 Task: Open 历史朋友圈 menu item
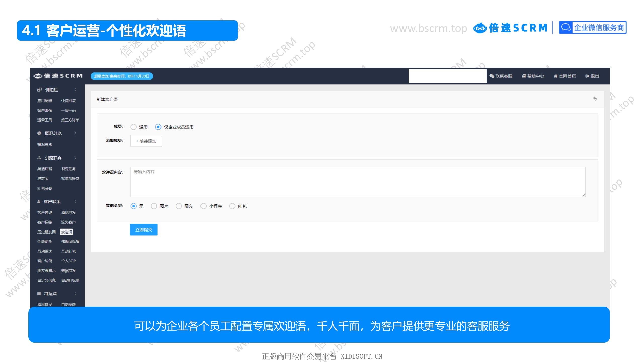coord(46,232)
